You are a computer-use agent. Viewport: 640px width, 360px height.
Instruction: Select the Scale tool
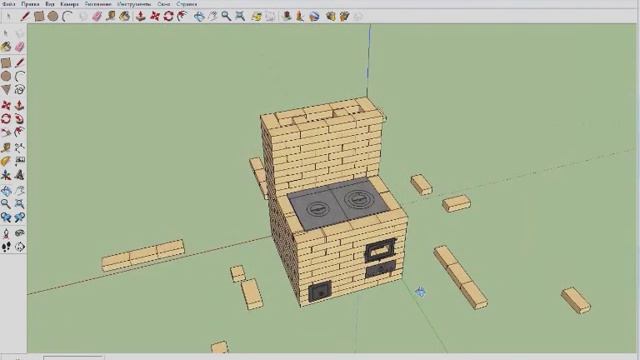(6, 132)
